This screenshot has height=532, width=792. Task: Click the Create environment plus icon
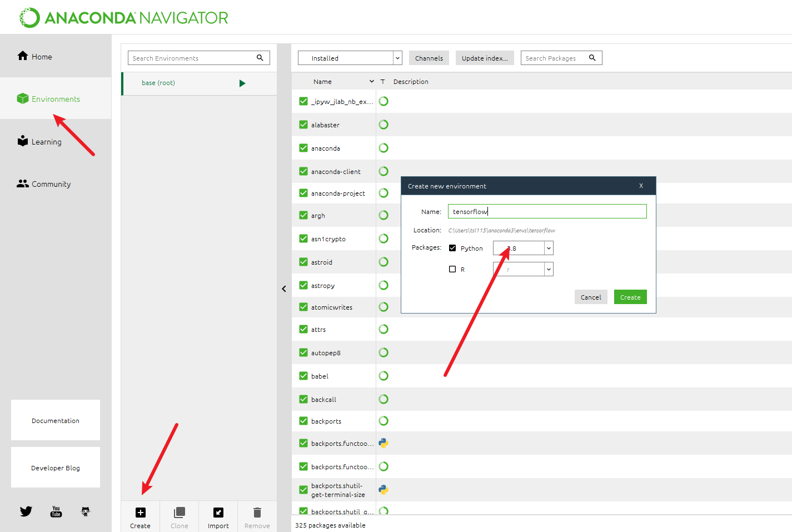141,513
